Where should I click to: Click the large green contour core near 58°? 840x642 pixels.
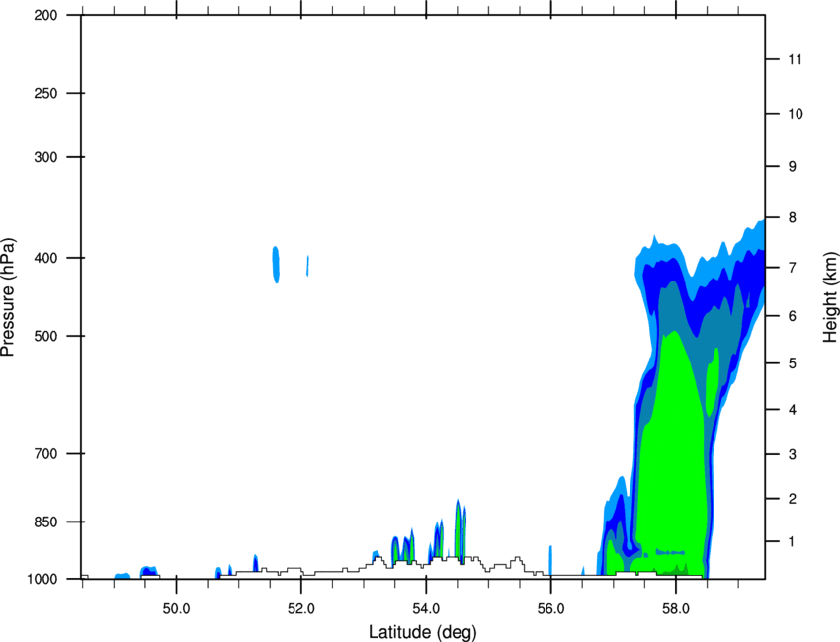672,455
